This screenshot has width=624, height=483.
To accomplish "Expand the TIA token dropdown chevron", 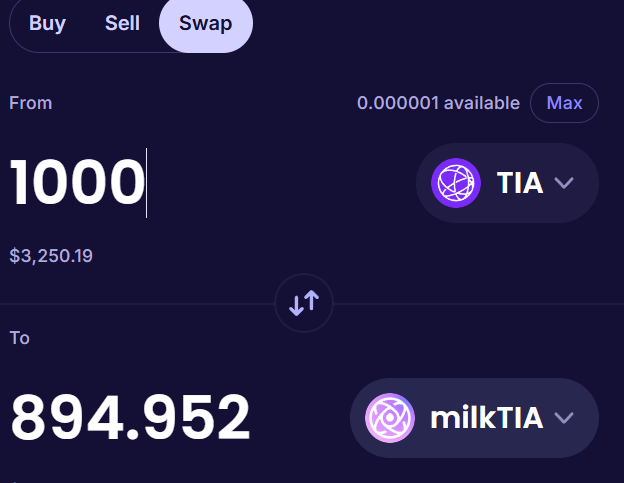I will click(x=563, y=183).
